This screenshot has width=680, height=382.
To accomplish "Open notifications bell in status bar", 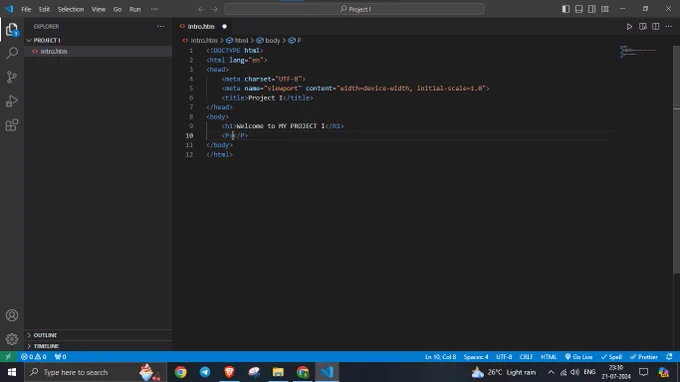I will (669, 357).
